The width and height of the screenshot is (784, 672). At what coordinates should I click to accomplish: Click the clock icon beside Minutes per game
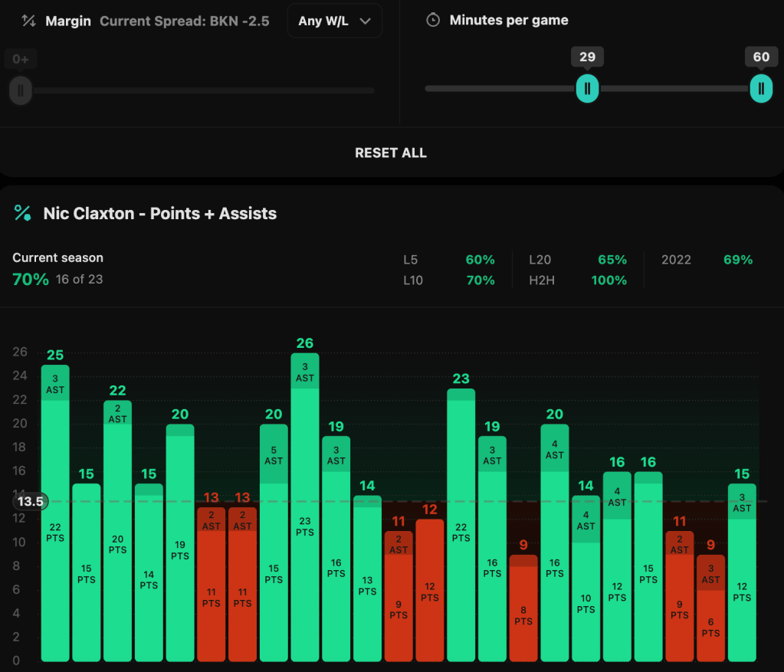[x=433, y=21]
